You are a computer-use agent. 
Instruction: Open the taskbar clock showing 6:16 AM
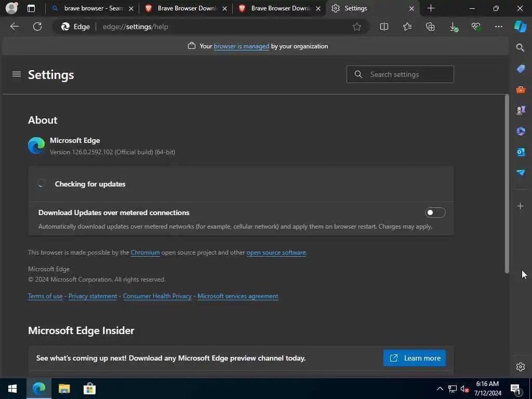tap(487, 389)
